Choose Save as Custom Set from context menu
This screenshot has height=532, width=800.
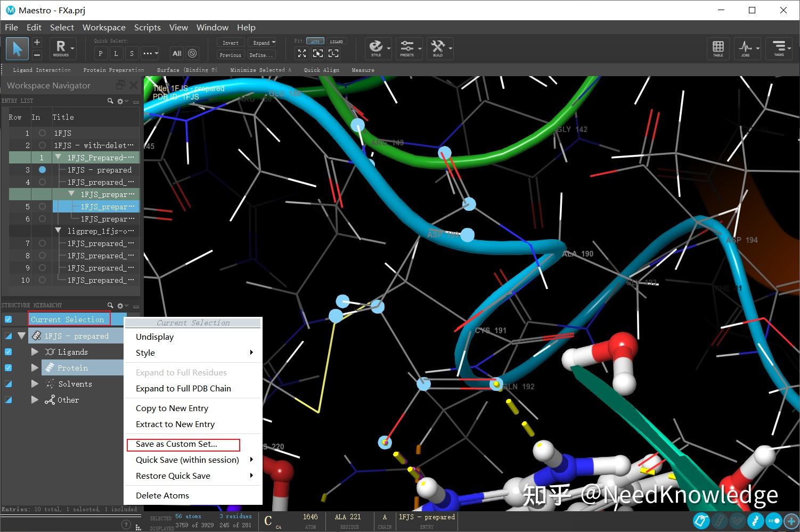point(176,444)
